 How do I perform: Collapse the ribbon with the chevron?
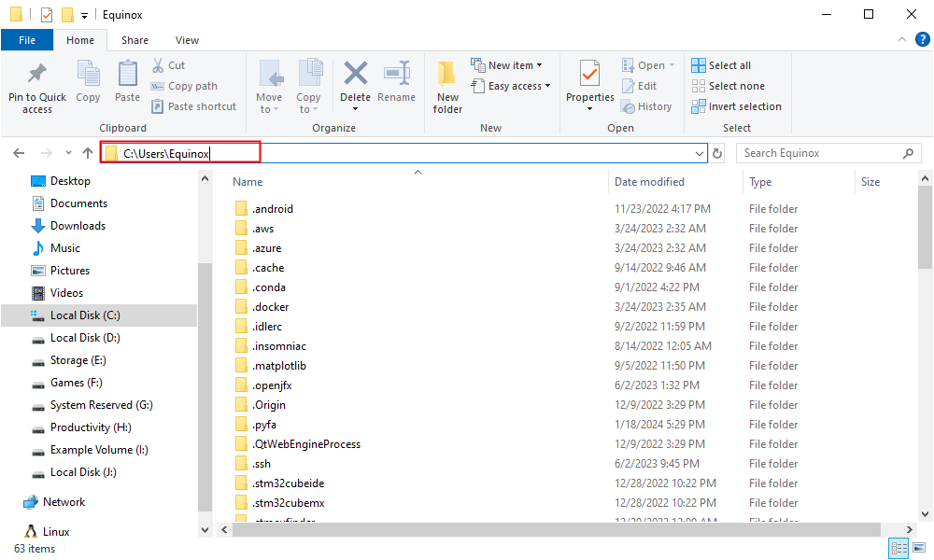click(x=902, y=39)
